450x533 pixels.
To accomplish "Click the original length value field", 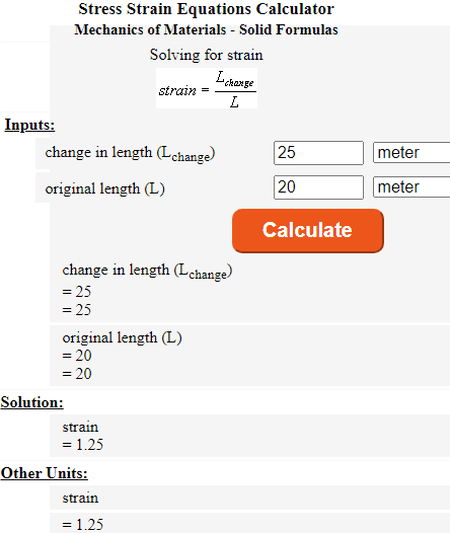I will click(318, 187).
